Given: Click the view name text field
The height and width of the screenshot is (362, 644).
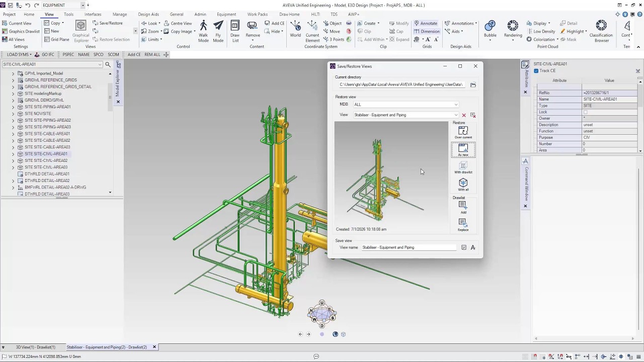Looking at the screenshot, I should coord(409,247).
